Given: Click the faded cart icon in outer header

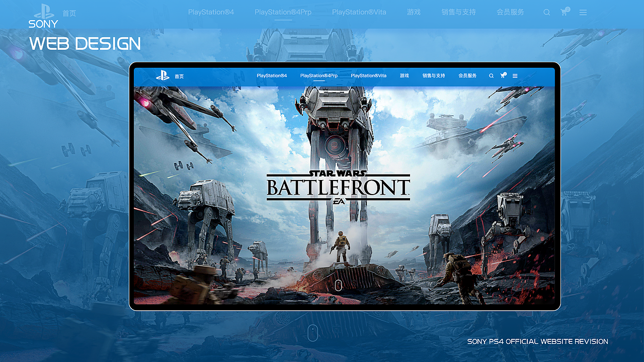Looking at the screenshot, I should pos(565,11).
